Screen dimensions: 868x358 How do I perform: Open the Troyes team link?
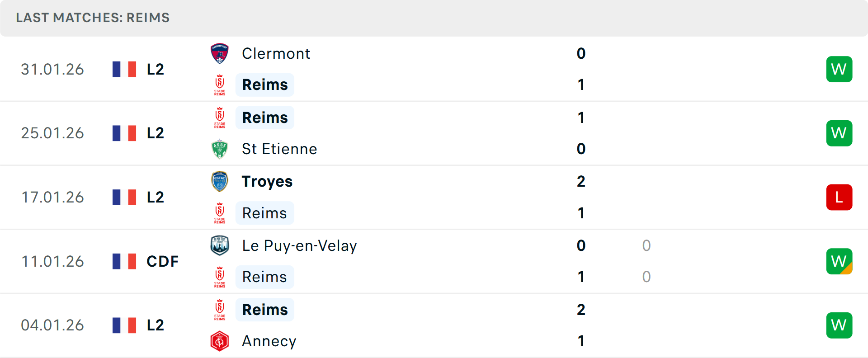(x=267, y=182)
